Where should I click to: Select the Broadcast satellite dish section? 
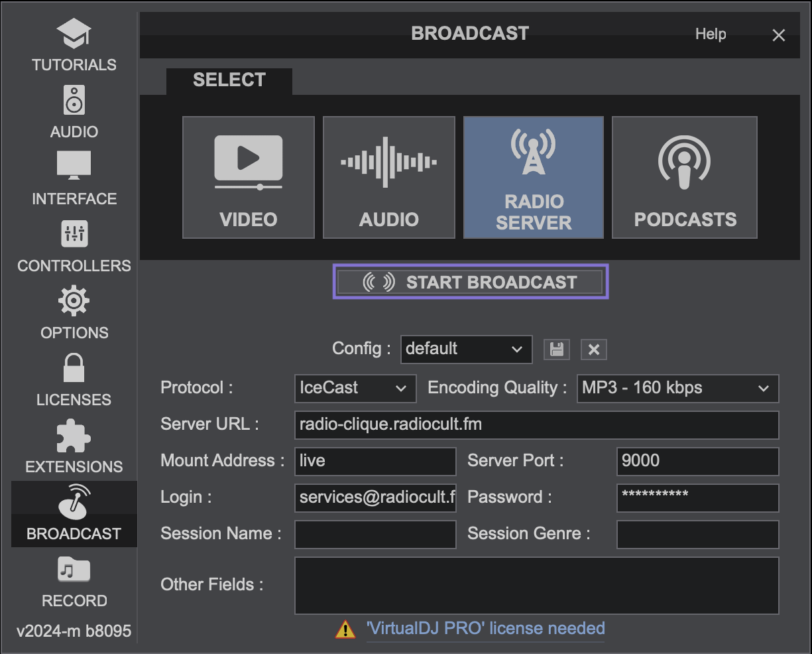click(74, 514)
